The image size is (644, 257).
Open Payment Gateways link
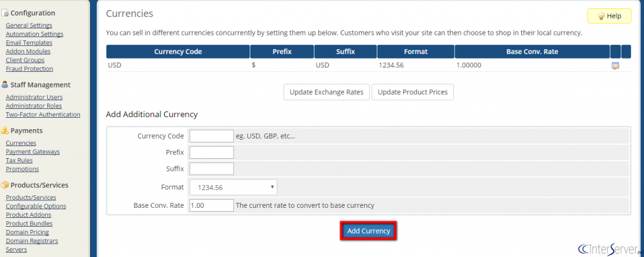coord(33,152)
